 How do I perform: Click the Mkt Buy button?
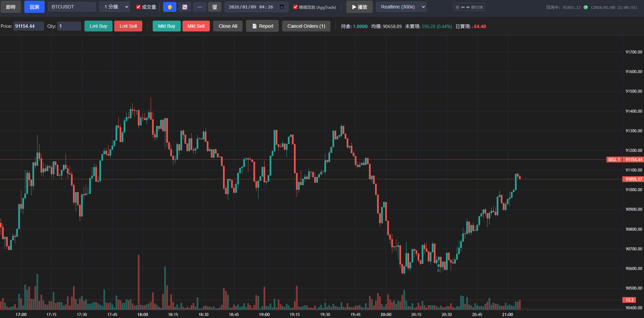(x=167, y=26)
